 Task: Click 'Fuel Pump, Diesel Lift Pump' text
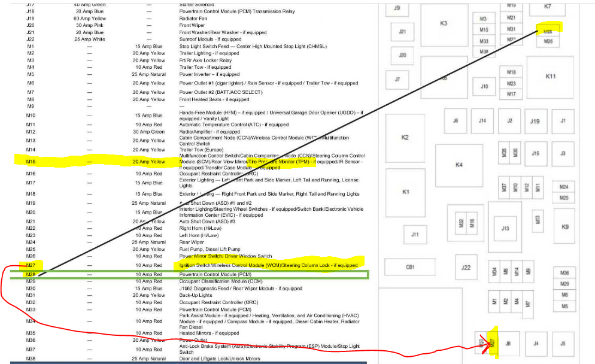[210, 250]
